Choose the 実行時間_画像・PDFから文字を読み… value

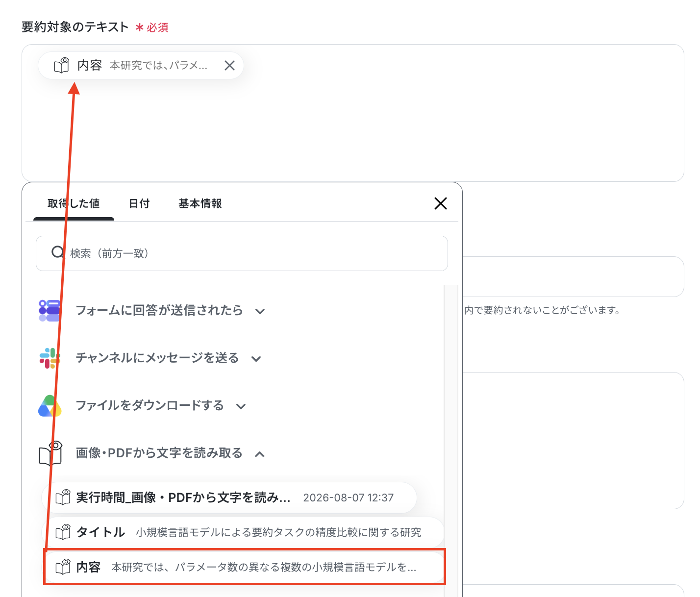tap(229, 498)
